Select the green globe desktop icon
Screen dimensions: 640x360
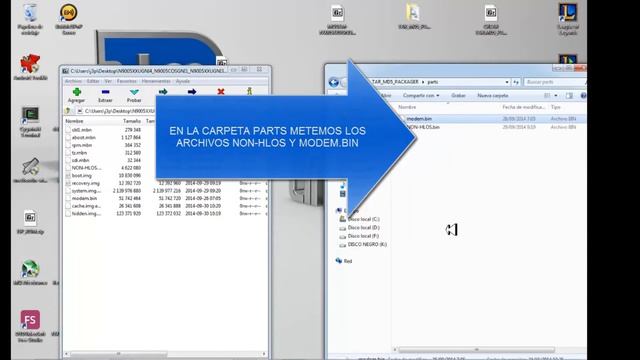[30, 269]
